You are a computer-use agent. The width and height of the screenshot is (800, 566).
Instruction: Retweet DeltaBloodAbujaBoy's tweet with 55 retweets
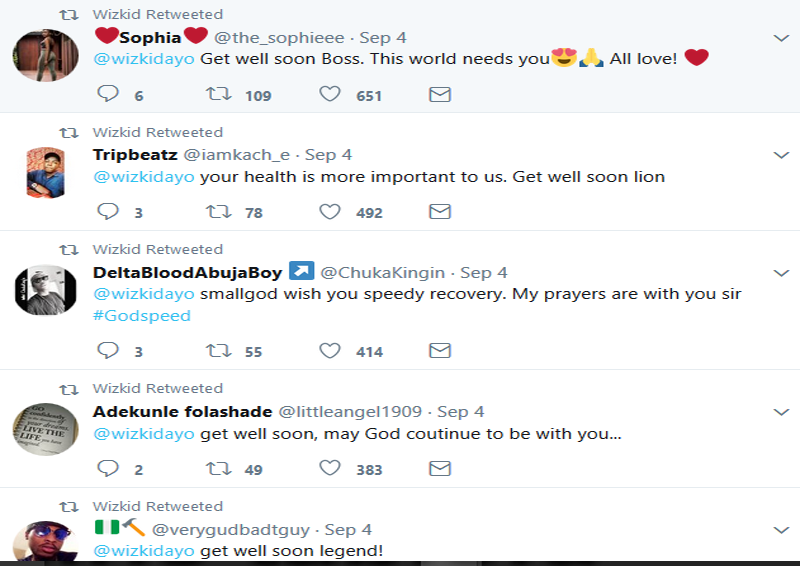pos(217,350)
